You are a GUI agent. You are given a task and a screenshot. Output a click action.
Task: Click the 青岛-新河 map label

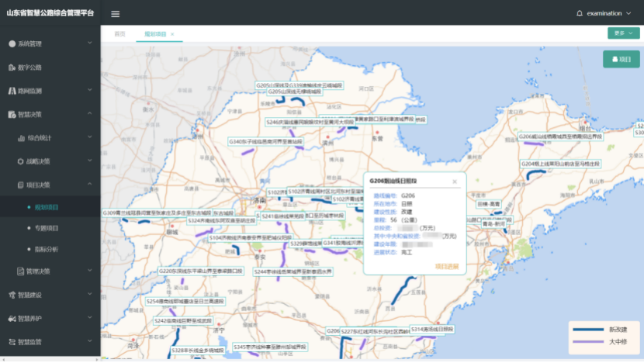[x=493, y=224]
